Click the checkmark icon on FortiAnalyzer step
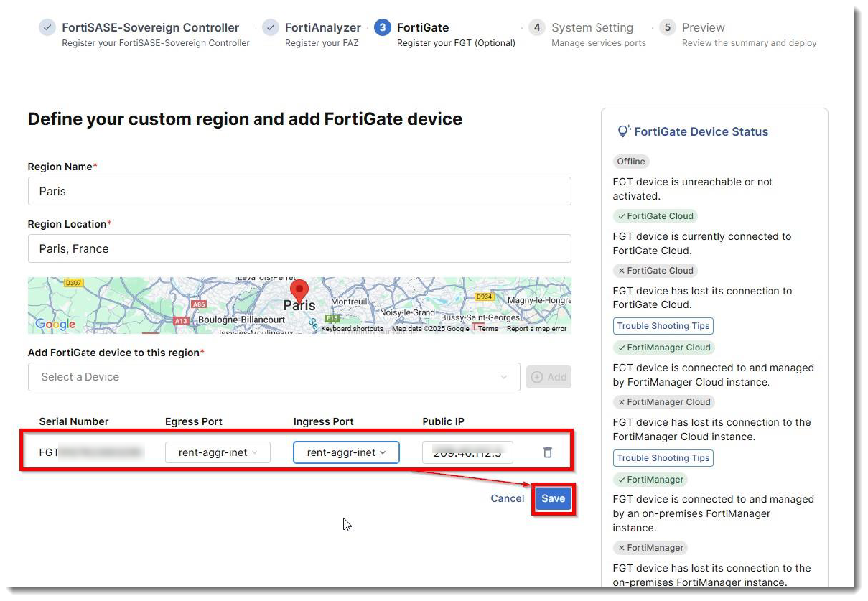868x601 pixels. tap(271, 27)
